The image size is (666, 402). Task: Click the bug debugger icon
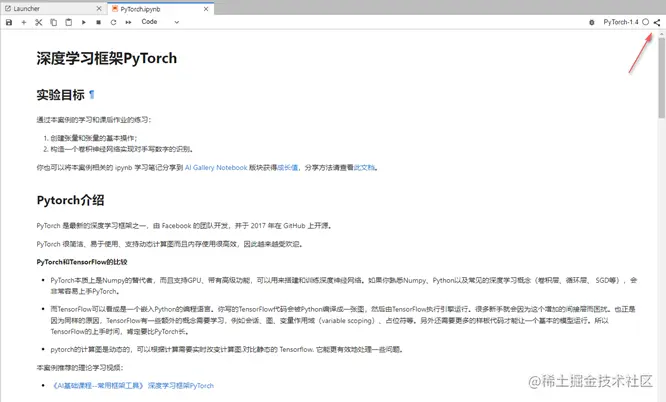[592, 22]
